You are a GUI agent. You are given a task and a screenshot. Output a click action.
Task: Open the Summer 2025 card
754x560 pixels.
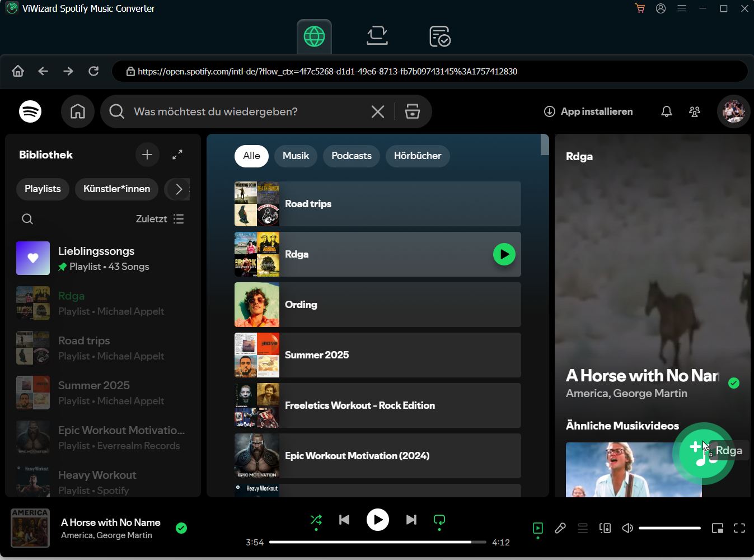click(x=378, y=355)
